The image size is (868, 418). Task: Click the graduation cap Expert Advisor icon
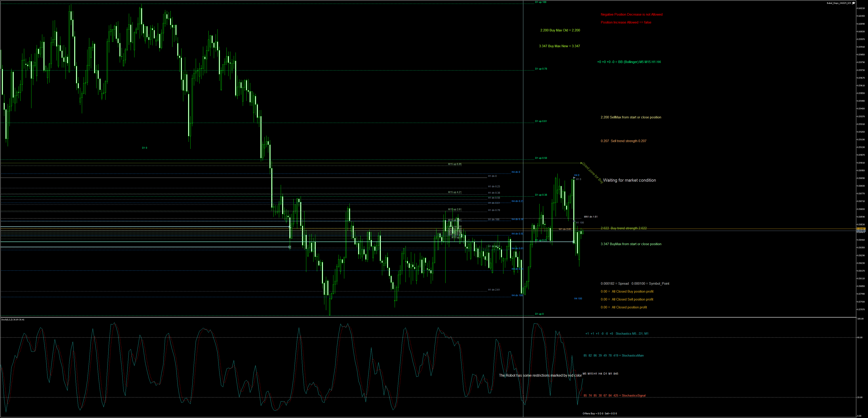pyautogui.click(x=854, y=3)
